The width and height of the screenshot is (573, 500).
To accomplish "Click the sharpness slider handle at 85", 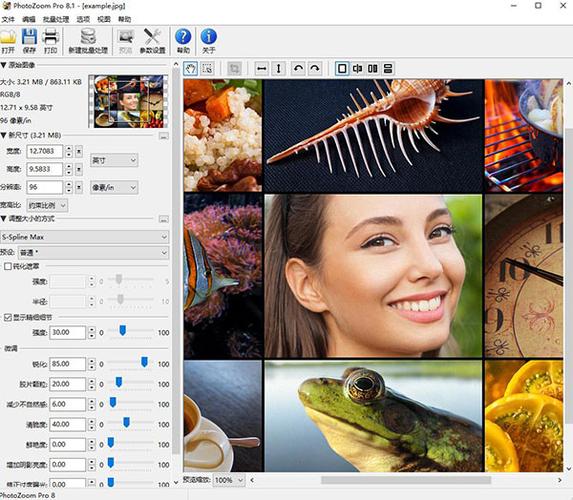I will click(x=144, y=362).
